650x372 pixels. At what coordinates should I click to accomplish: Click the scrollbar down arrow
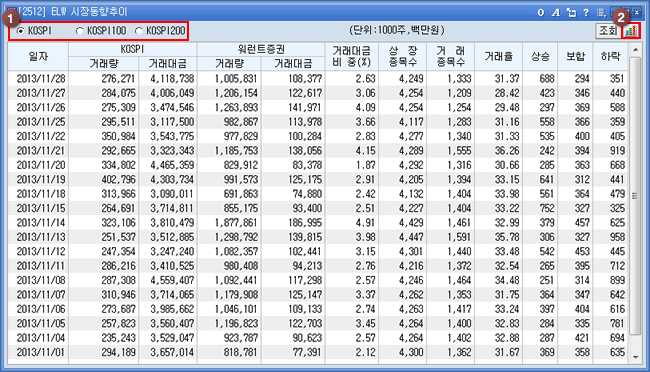[635, 357]
